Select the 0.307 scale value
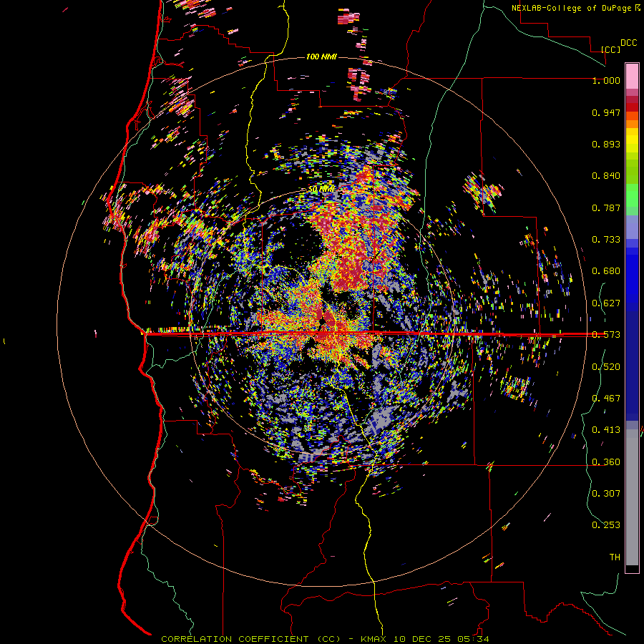644x644 pixels. click(x=606, y=493)
